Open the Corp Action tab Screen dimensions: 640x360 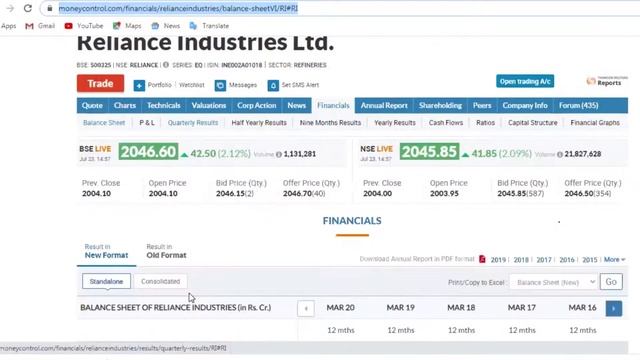point(257,105)
